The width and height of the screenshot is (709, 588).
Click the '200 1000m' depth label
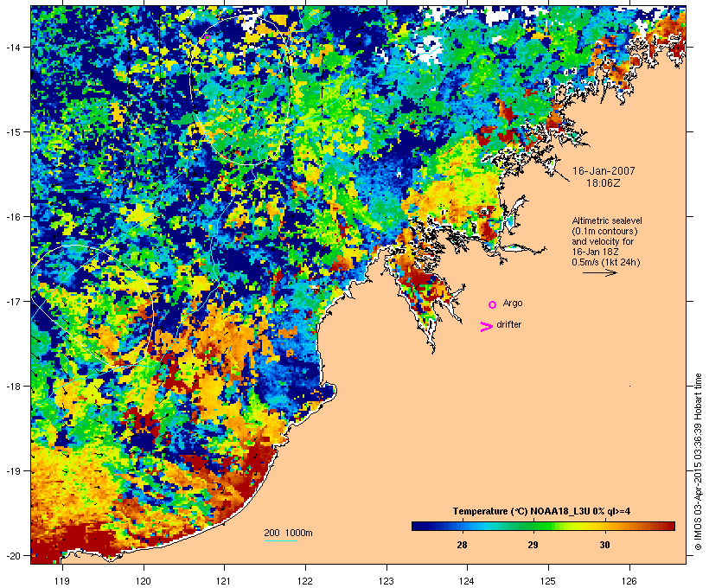pos(288,533)
